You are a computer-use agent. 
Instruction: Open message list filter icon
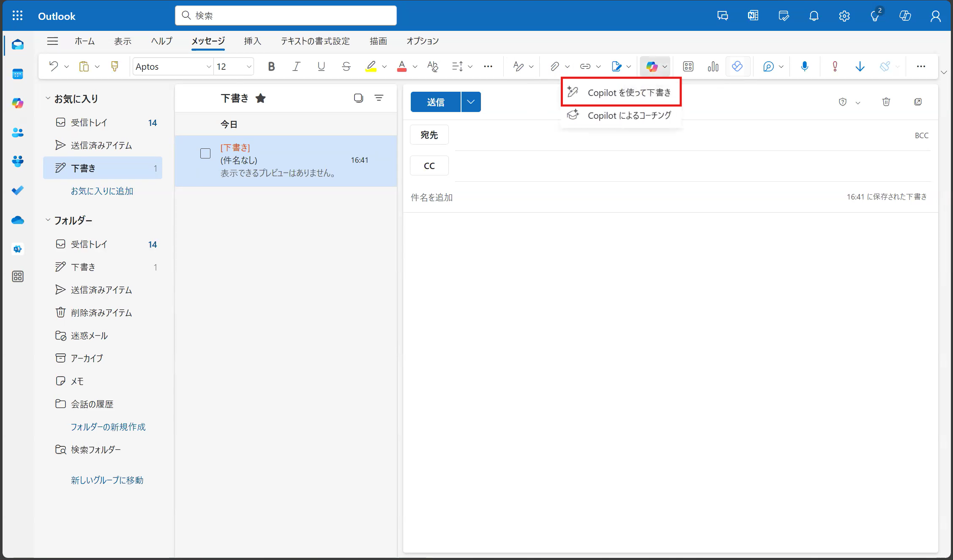click(x=379, y=98)
